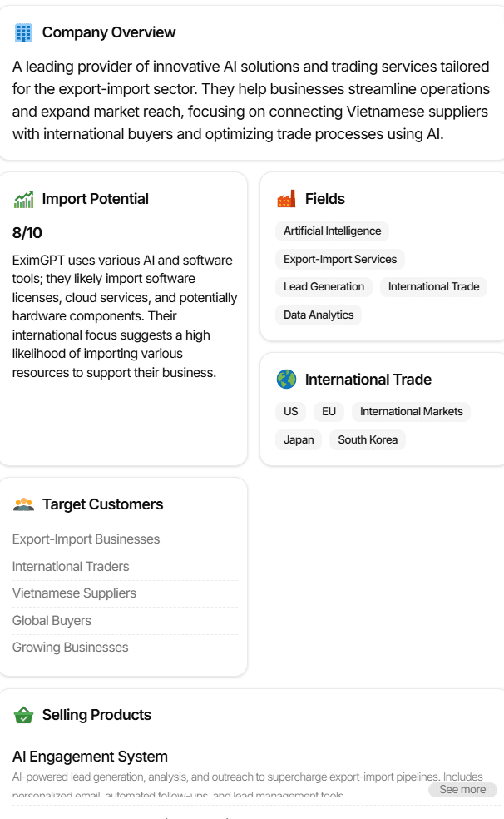Select the Japan market tag
The height and width of the screenshot is (819, 504).
coord(298,439)
